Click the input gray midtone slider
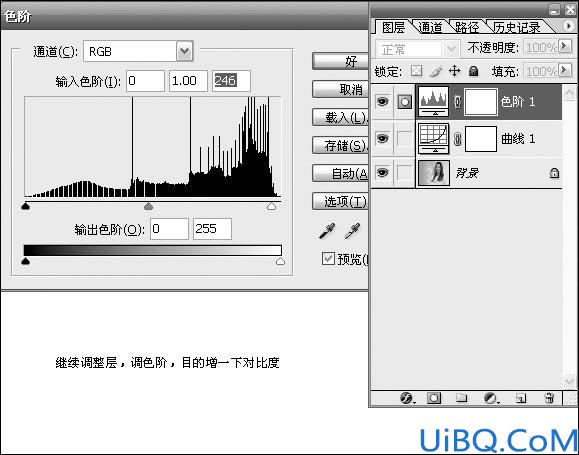 148,206
